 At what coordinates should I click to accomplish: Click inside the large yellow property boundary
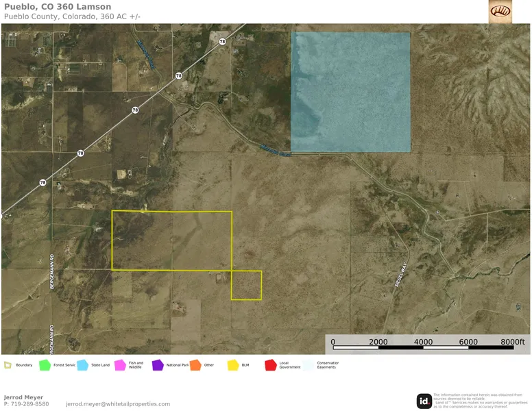click(171, 240)
